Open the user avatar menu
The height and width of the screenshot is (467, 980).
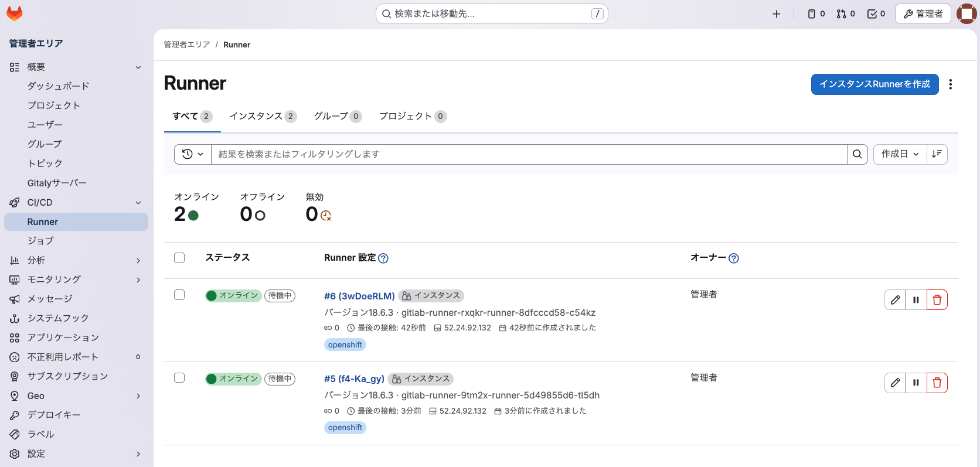click(x=967, y=13)
